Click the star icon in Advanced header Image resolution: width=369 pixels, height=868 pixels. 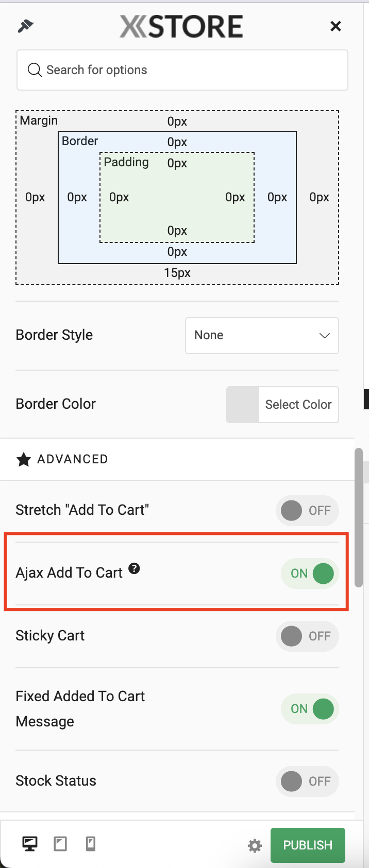24,459
